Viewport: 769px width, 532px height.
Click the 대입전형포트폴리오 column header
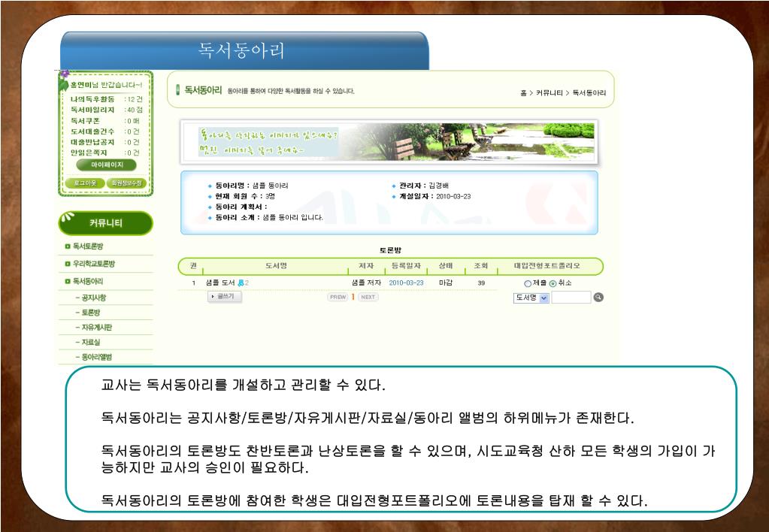(x=546, y=266)
